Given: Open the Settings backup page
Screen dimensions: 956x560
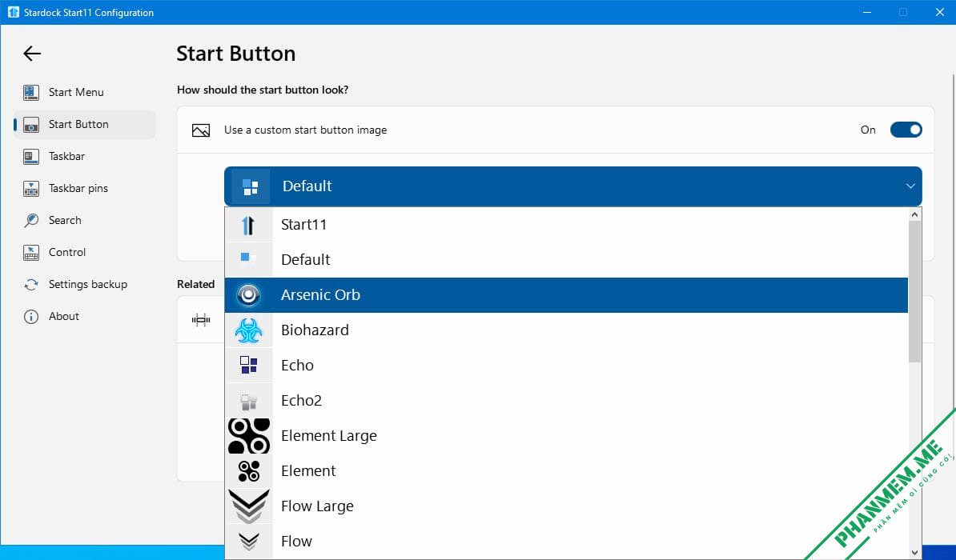Looking at the screenshot, I should click(x=84, y=285).
